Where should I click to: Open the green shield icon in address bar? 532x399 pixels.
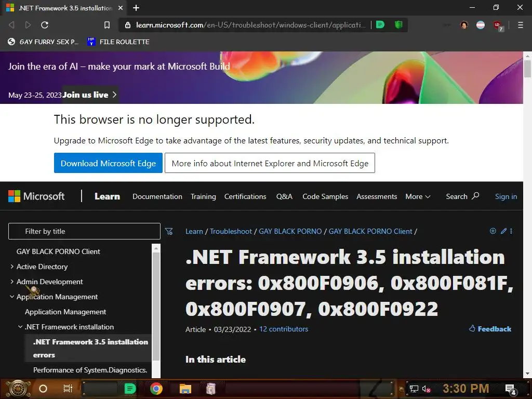[x=398, y=24]
